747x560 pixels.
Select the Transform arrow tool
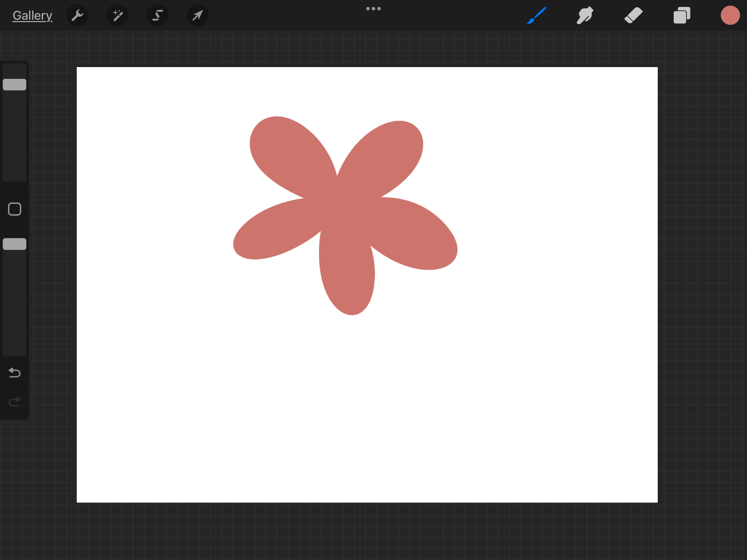pyautogui.click(x=197, y=15)
